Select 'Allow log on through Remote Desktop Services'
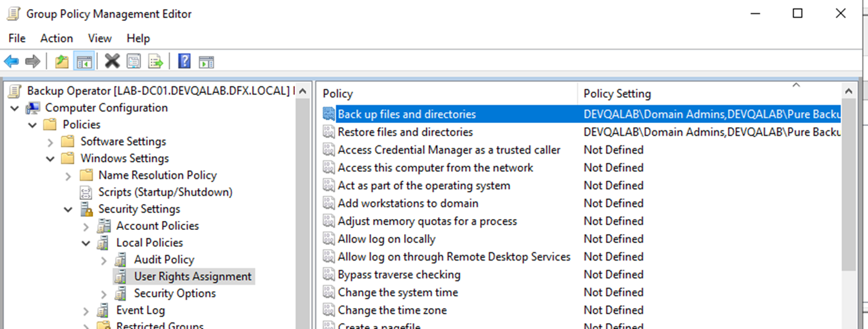The height and width of the screenshot is (329, 868). coord(454,257)
